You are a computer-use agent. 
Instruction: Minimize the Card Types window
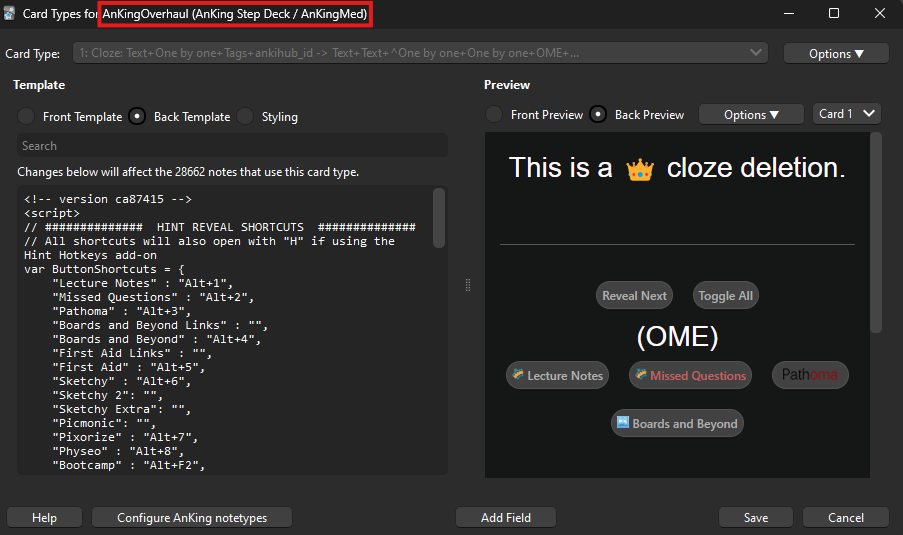pyautogui.click(x=789, y=13)
